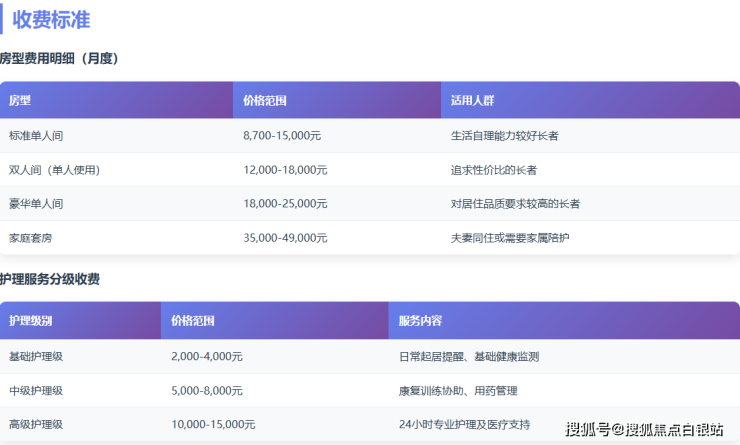Select the 房型费用明细（月度） subheading
The image size is (740, 445).
60,59
